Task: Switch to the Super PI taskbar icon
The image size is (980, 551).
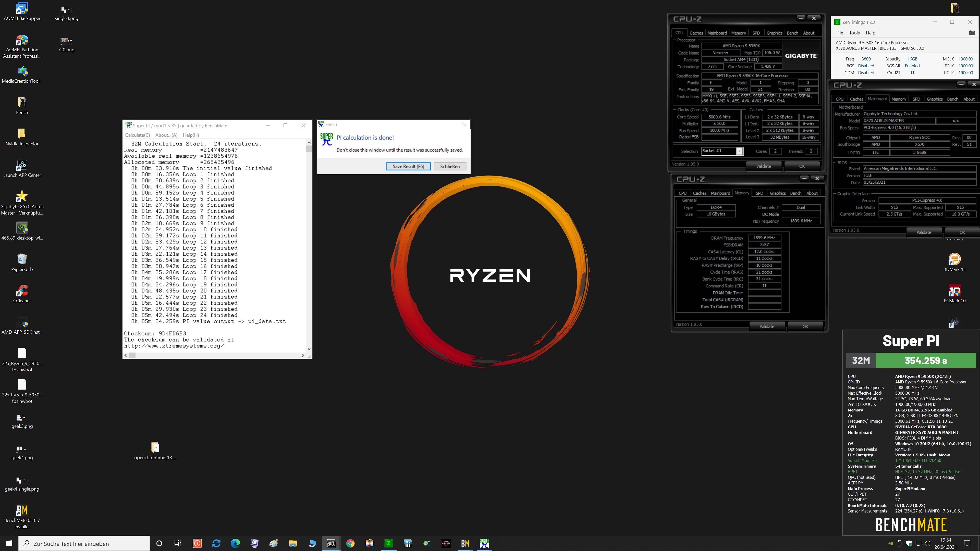Action: 484,543
